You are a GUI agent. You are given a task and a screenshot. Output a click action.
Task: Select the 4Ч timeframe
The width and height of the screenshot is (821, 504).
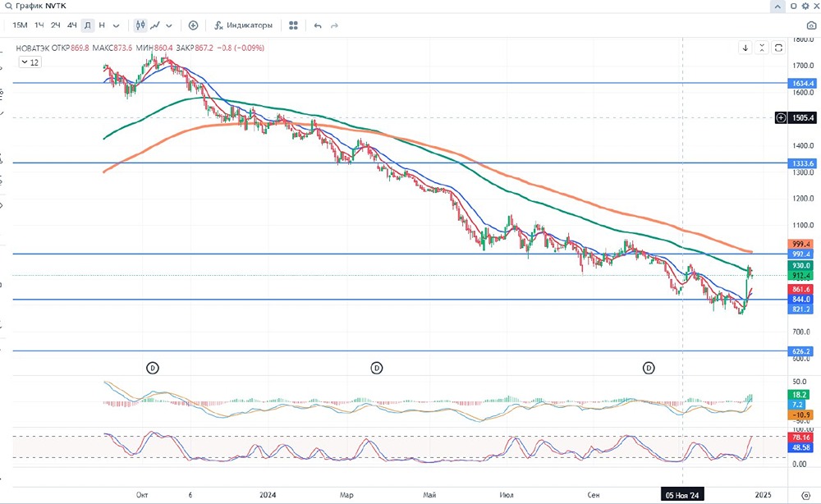coord(71,25)
